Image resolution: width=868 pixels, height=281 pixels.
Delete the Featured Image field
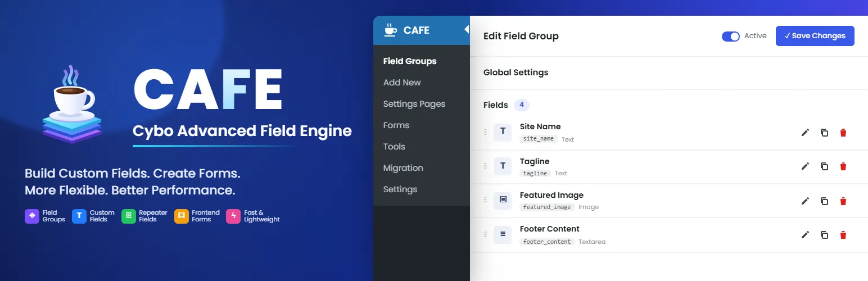coord(843,201)
